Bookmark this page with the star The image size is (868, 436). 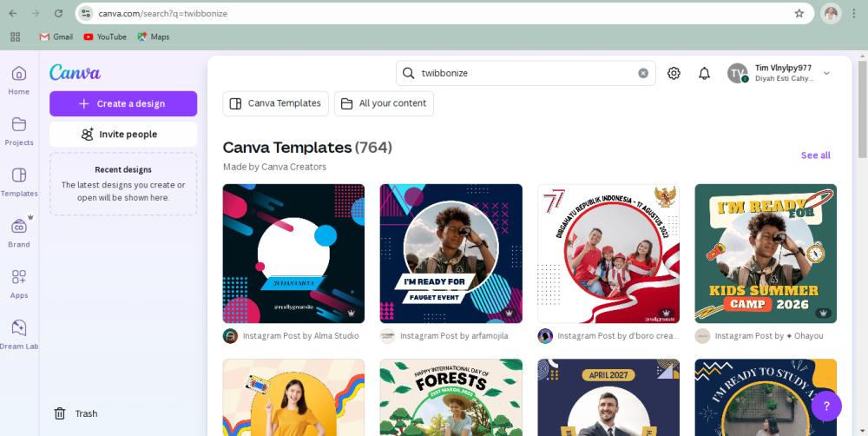click(x=799, y=13)
